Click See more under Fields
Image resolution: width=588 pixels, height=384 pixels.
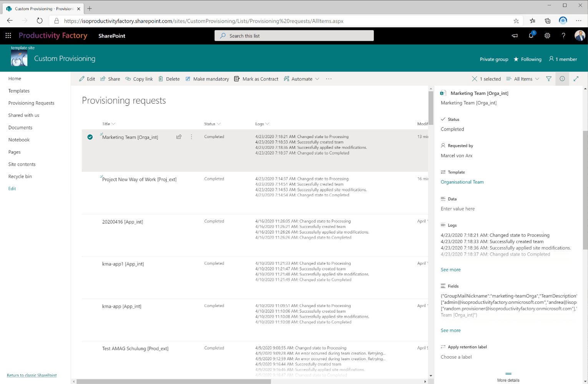pyautogui.click(x=450, y=330)
